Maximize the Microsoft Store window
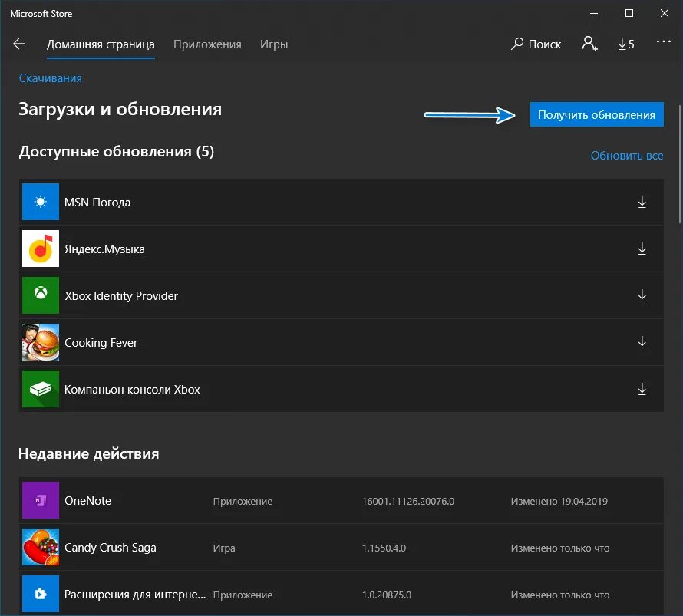 coord(629,14)
